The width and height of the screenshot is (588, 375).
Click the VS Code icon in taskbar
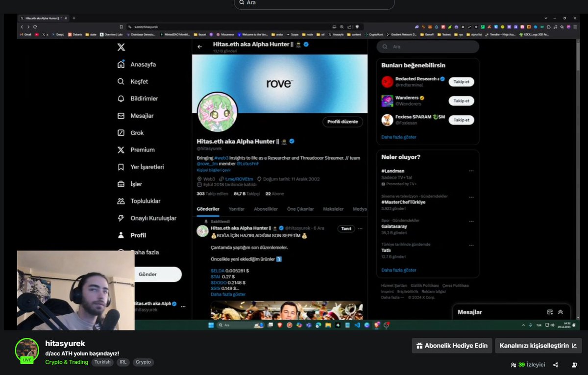pos(357,325)
